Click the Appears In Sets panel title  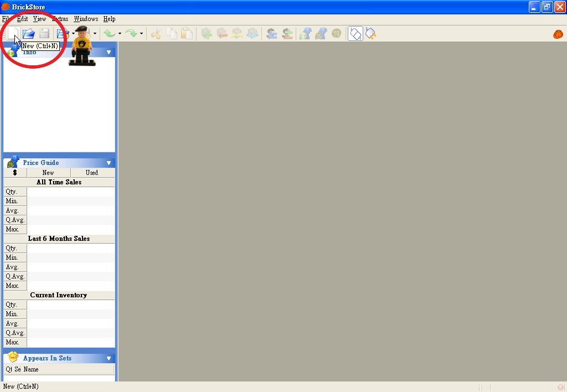click(47, 358)
